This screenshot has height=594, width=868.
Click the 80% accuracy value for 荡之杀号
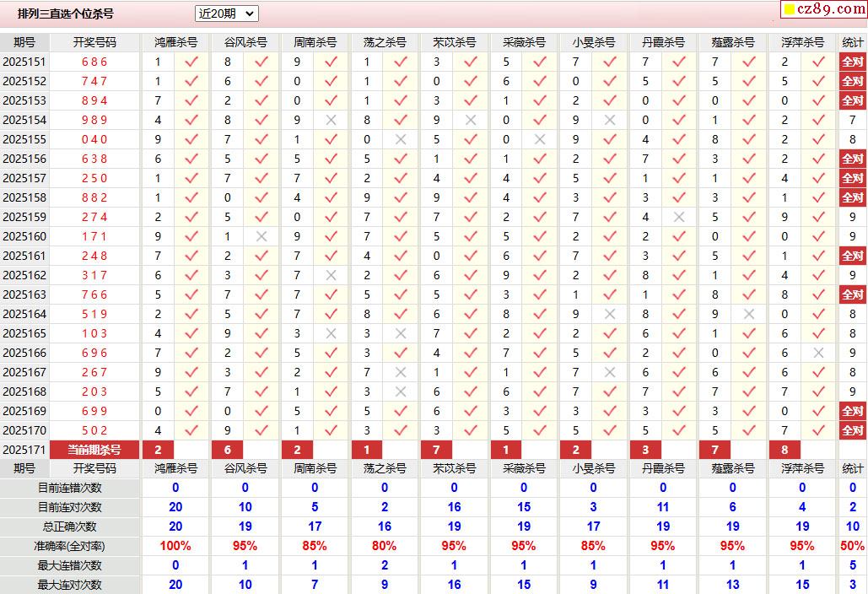click(x=384, y=546)
